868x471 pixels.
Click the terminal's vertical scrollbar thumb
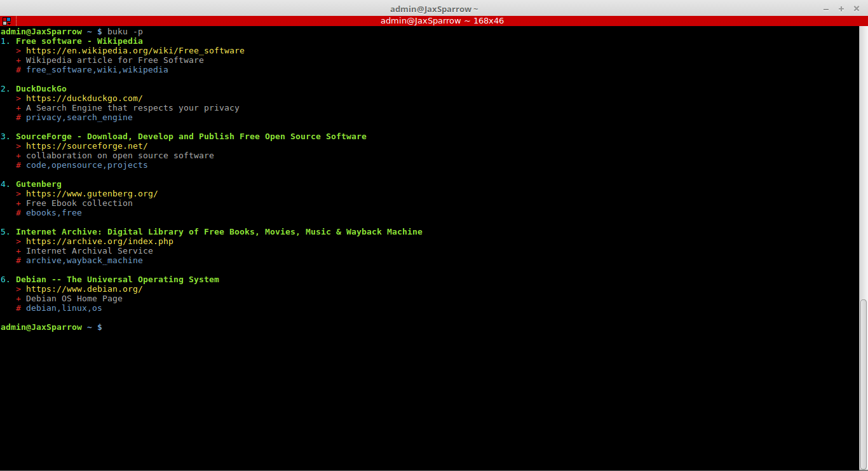(x=864, y=385)
